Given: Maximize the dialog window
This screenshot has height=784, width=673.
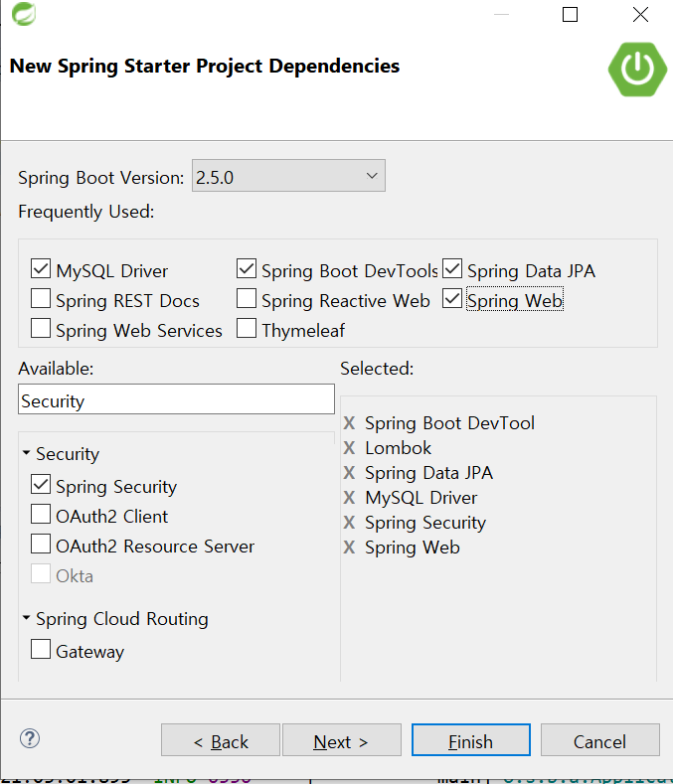Looking at the screenshot, I should click(570, 15).
